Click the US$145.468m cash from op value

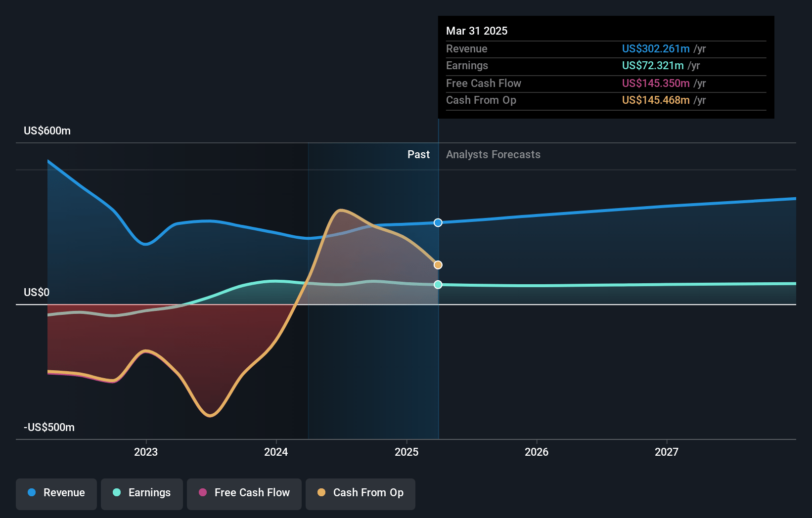point(656,100)
